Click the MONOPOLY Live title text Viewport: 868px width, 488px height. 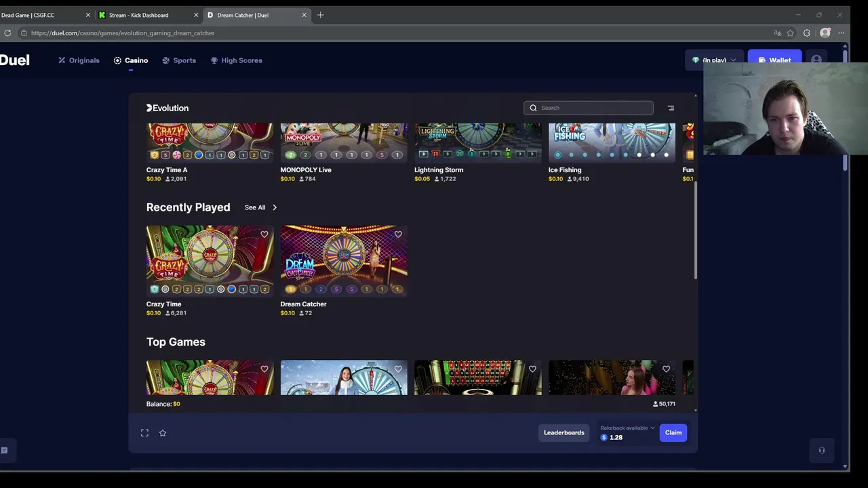[306, 170]
